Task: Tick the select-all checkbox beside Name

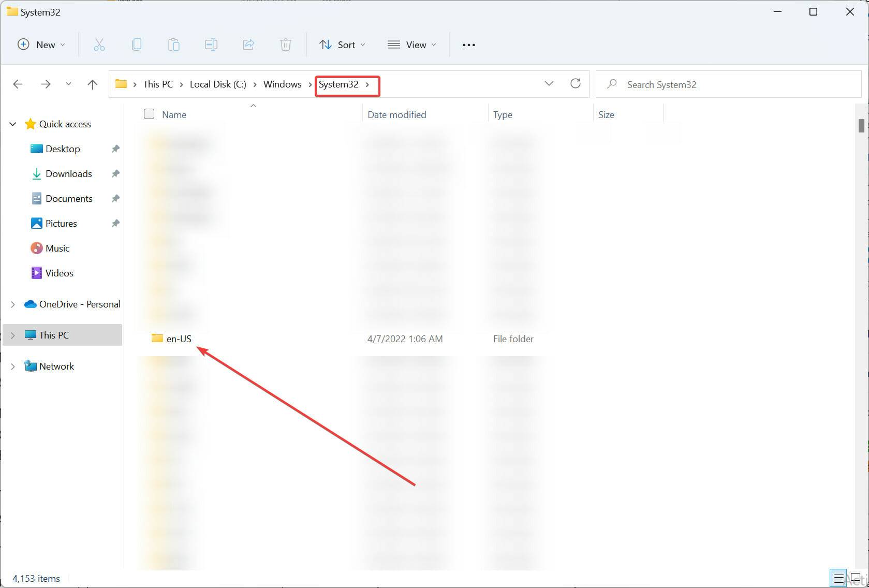Action: pyautogui.click(x=149, y=114)
